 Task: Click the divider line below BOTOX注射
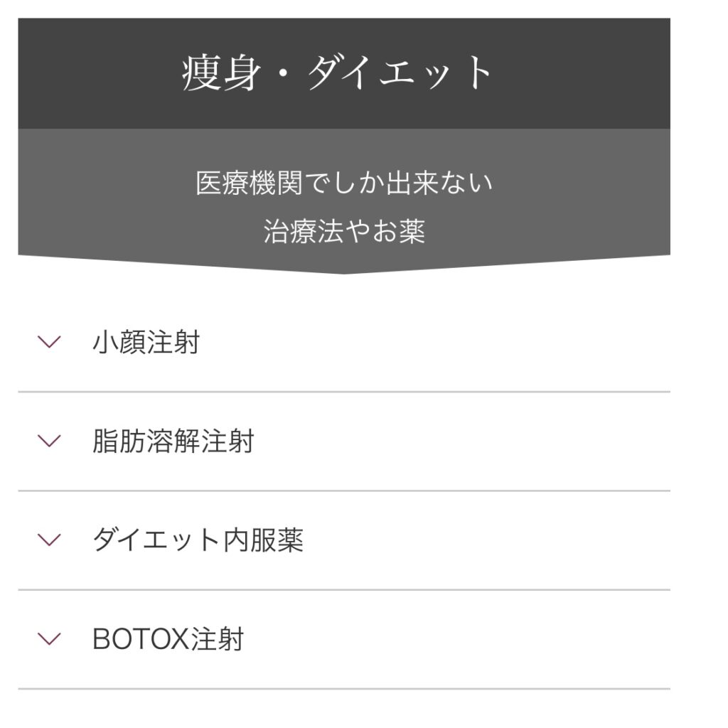click(x=344, y=689)
